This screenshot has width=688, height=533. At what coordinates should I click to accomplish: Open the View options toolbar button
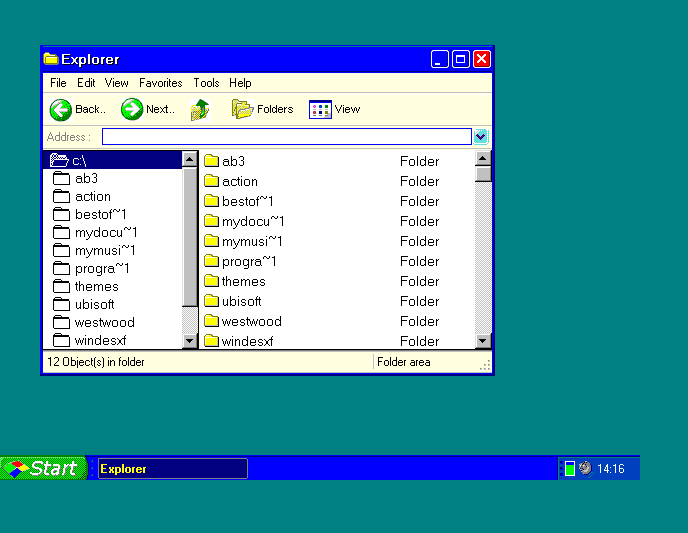(334, 109)
